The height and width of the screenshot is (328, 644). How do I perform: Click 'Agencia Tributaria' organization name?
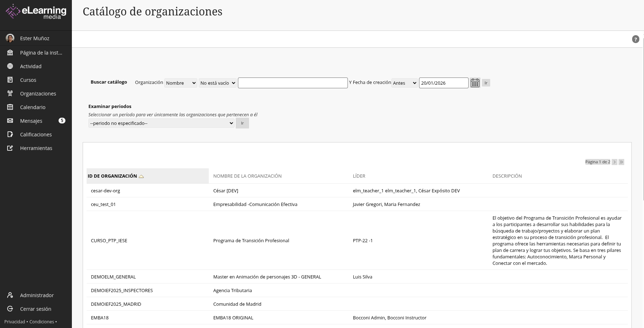click(x=233, y=290)
